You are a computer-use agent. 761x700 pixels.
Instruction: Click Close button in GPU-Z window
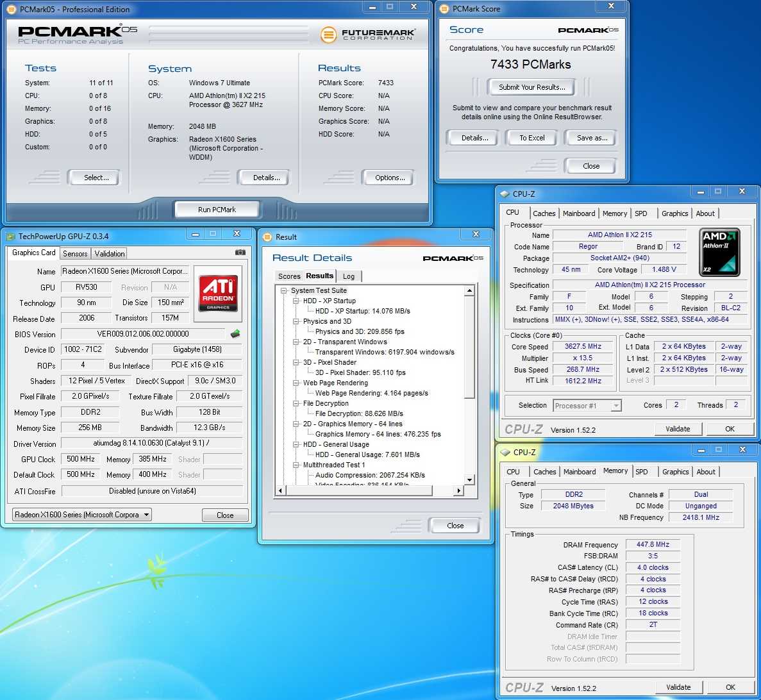[224, 515]
